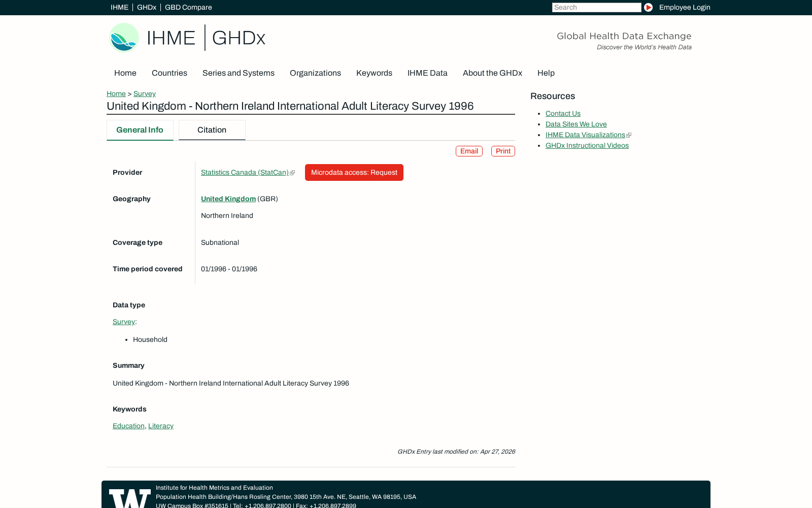Open the Education keyword link
This screenshot has height=508, width=812.
[x=128, y=426]
